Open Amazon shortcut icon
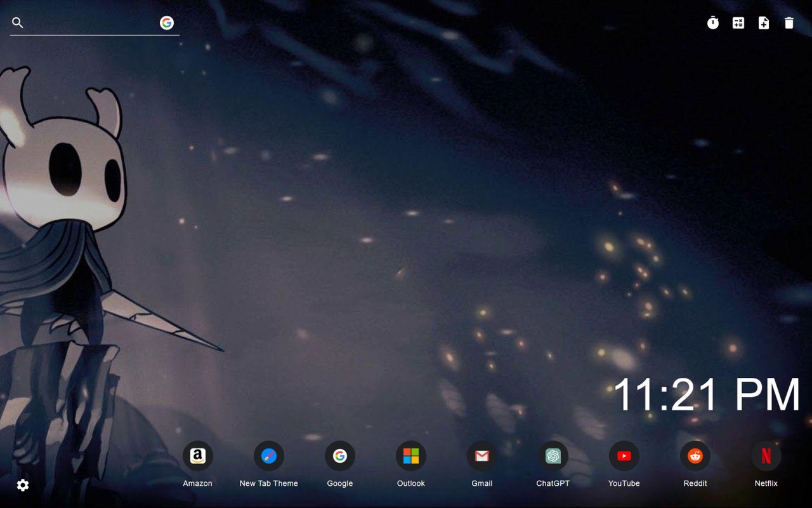This screenshot has width=812, height=508. [x=198, y=456]
